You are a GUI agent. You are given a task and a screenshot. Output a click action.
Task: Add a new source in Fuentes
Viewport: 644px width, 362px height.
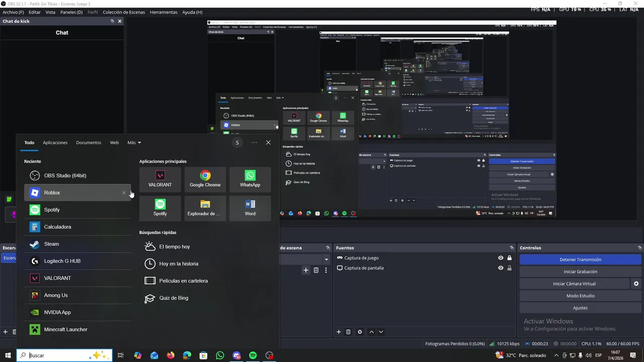pyautogui.click(x=339, y=332)
